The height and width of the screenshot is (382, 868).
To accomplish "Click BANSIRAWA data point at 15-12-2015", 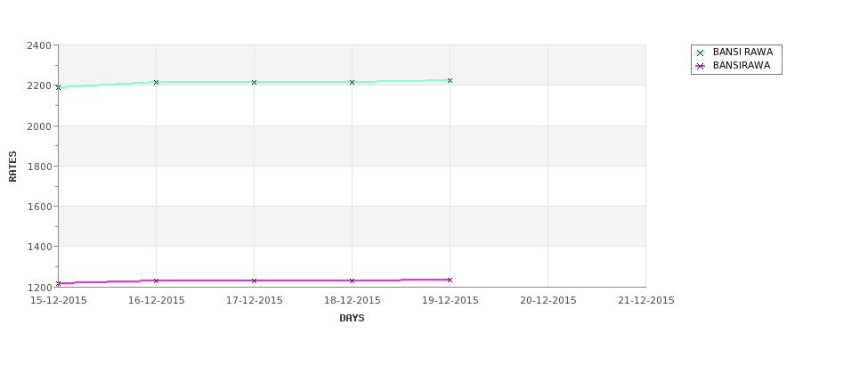I will coord(59,283).
